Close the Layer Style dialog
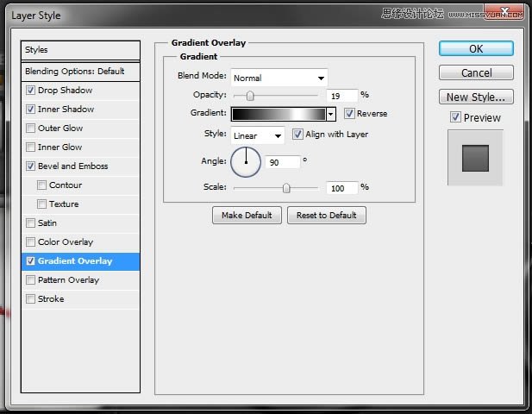The width and height of the screenshot is (532, 414). point(504,12)
